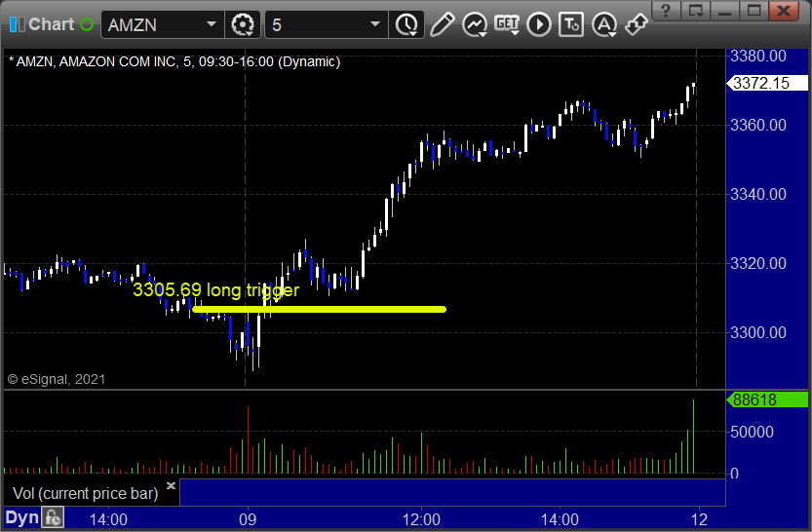Click the 3320.00 price axis label

click(758, 263)
